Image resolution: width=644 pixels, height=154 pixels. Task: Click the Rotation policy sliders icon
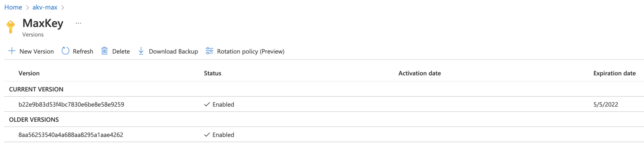click(x=209, y=51)
